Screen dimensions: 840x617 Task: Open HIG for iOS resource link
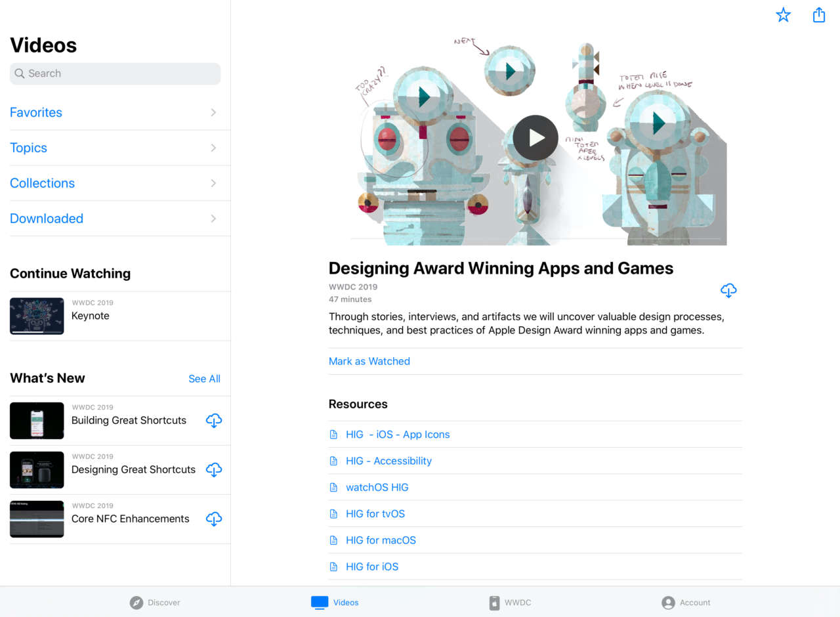pyautogui.click(x=372, y=566)
